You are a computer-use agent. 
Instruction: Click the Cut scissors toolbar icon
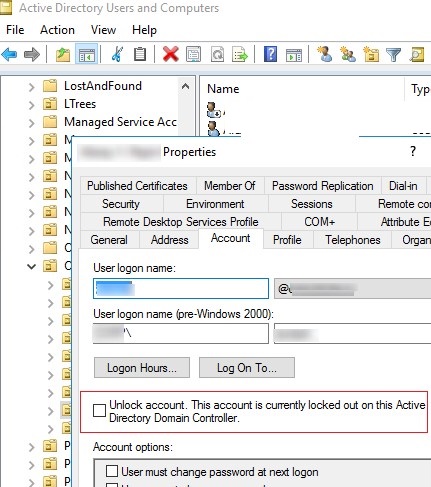[x=117, y=54]
